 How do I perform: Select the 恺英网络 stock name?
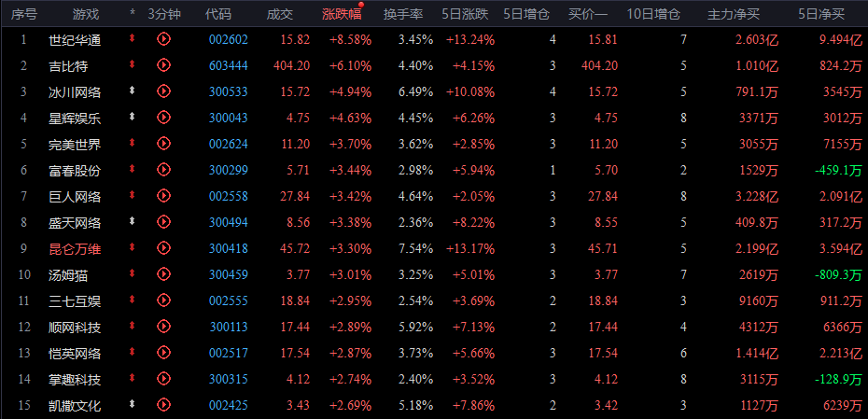click(75, 354)
